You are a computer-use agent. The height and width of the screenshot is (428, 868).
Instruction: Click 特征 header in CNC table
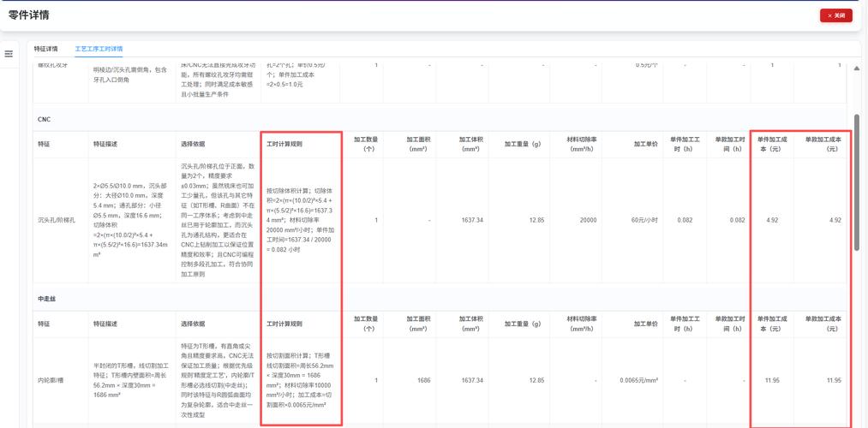43,144
